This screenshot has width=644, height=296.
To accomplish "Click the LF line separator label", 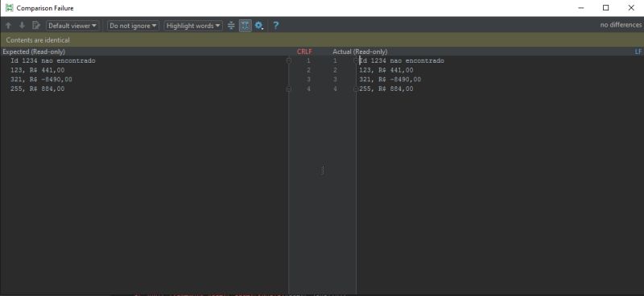I will (638, 51).
